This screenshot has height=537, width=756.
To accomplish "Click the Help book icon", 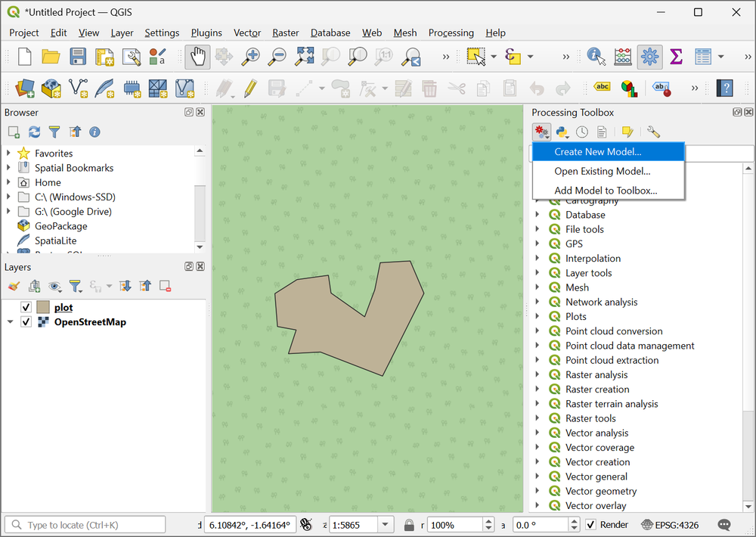I will tap(725, 88).
